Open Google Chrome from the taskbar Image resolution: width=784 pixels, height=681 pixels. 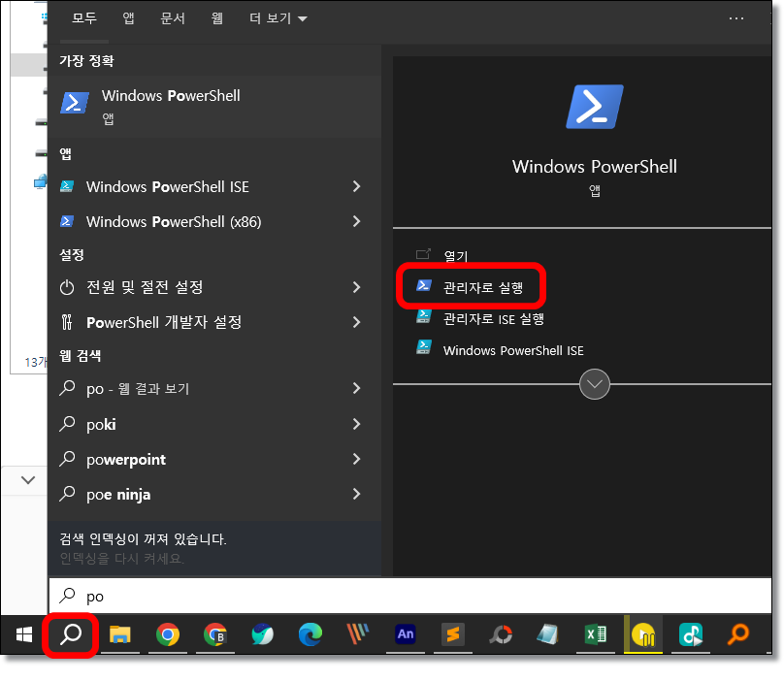pyautogui.click(x=168, y=635)
